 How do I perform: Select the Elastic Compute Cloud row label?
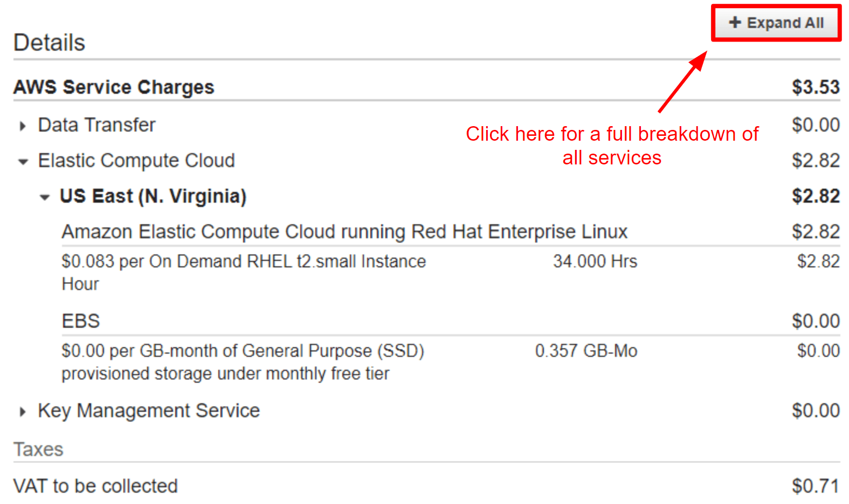click(136, 161)
